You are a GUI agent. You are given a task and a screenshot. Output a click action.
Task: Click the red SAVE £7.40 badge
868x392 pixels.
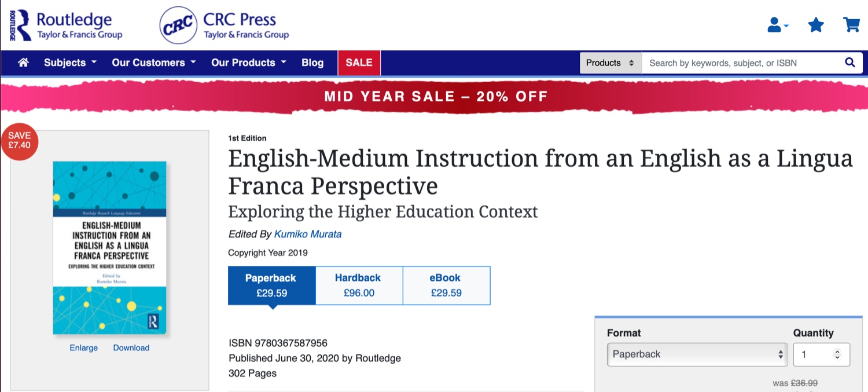(20, 141)
